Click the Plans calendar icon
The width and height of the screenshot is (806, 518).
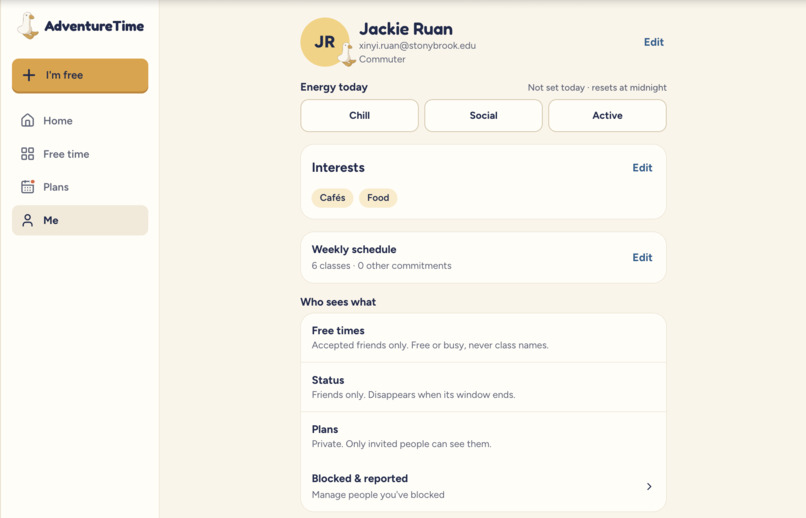click(x=28, y=187)
